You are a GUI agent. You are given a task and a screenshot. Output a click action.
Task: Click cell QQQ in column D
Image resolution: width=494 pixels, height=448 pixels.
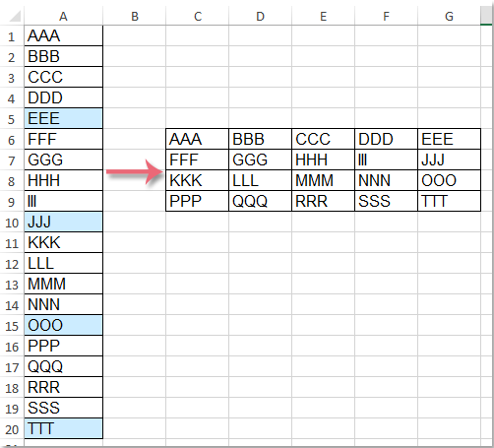[x=260, y=201]
